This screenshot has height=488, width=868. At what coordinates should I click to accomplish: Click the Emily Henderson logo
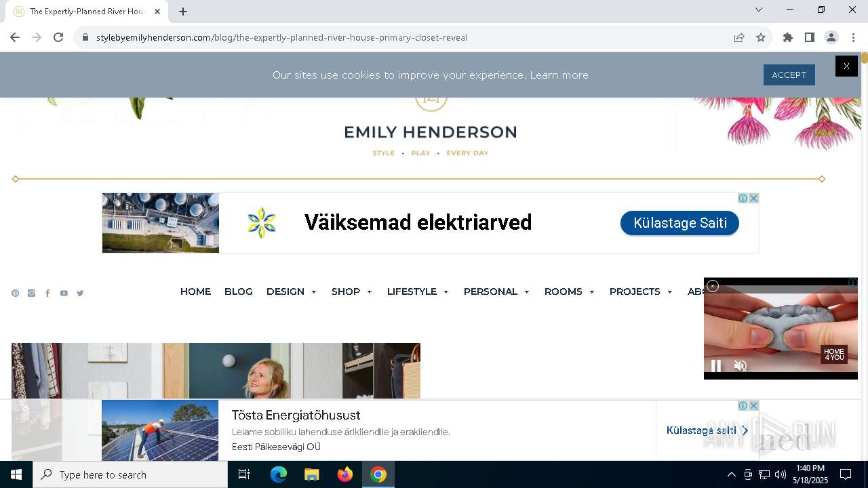(431, 132)
